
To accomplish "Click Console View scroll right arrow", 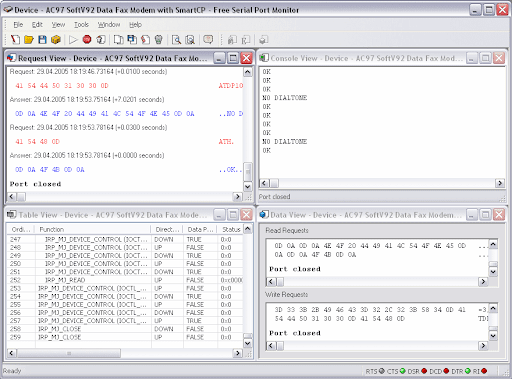I will click(499, 183).
